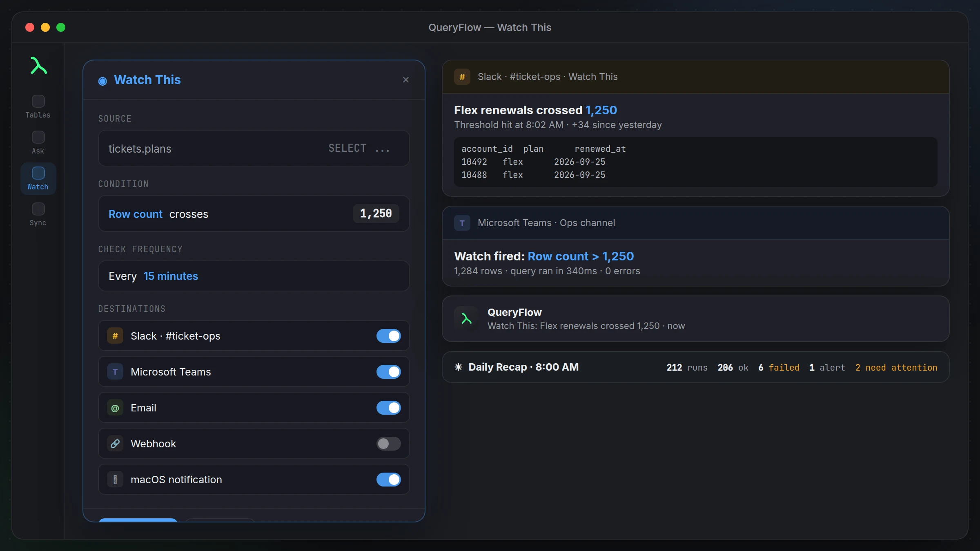This screenshot has width=980, height=551.
Task: Change the 15 minutes frequency
Action: coord(171,276)
